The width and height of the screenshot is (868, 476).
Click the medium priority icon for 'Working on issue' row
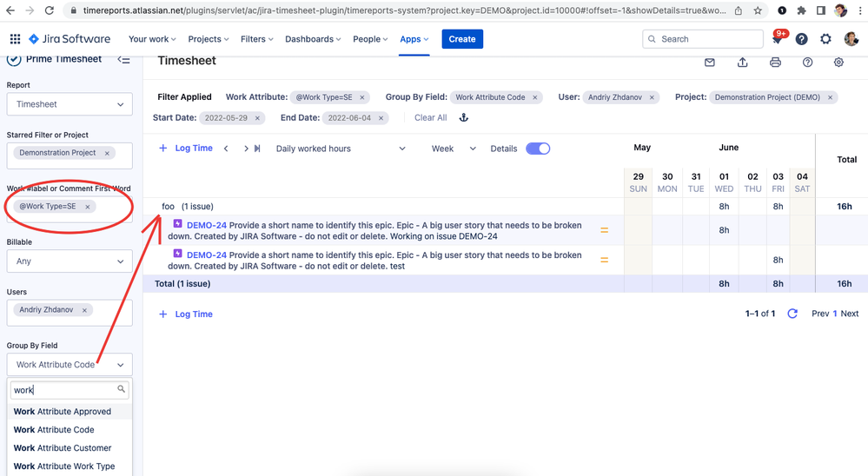click(x=605, y=230)
